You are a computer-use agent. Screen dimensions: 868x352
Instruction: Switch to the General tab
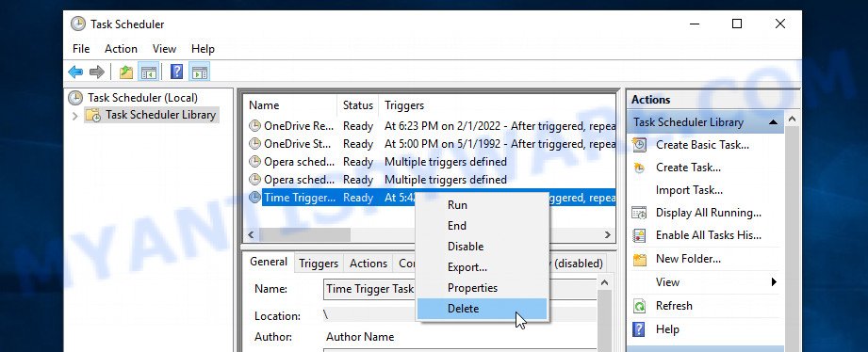tap(269, 262)
